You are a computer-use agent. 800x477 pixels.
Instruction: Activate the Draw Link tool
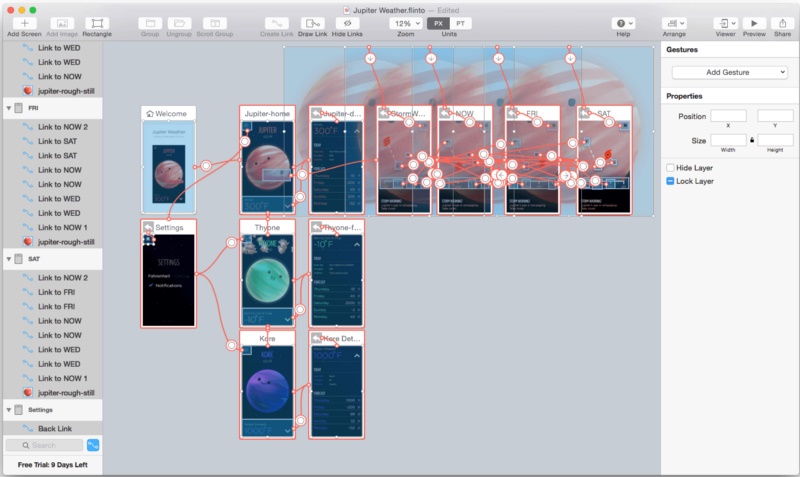(312, 22)
